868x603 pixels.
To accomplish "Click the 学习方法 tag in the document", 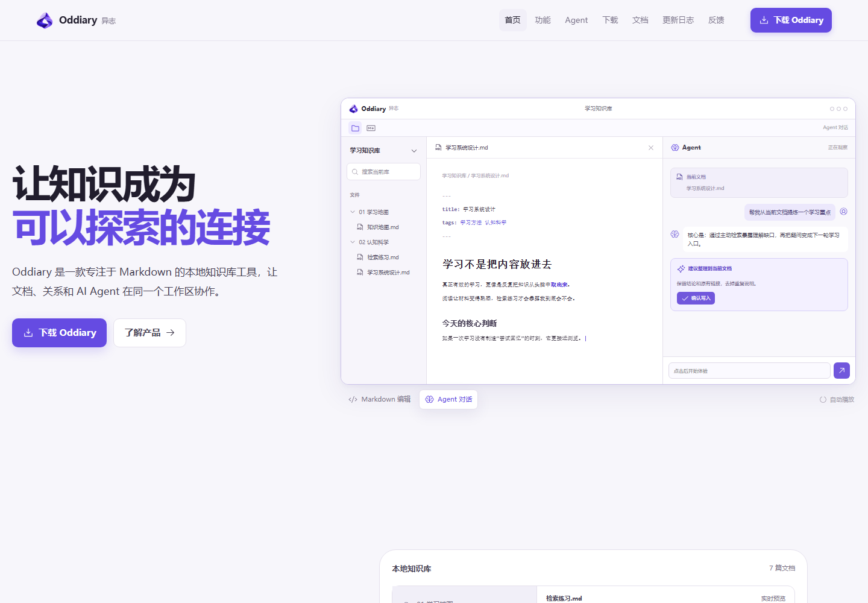I will 471,223.
